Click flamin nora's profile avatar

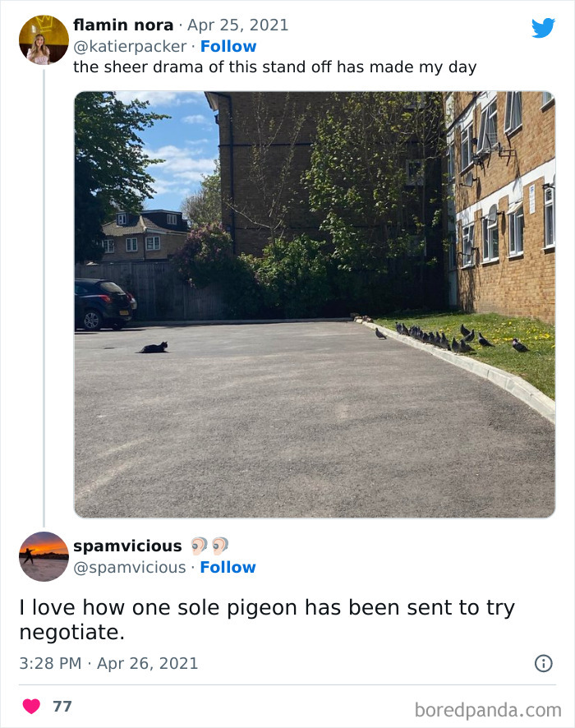[43, 39]
